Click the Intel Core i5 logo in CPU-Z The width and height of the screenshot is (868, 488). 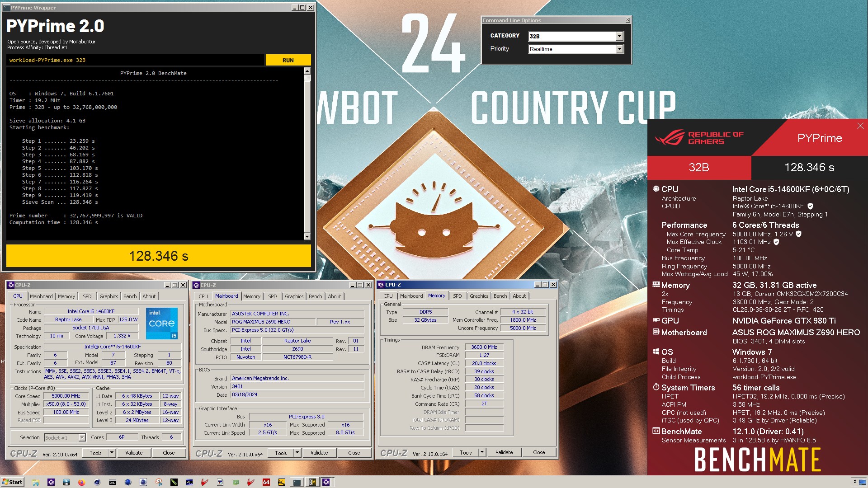tap(162, 324)
